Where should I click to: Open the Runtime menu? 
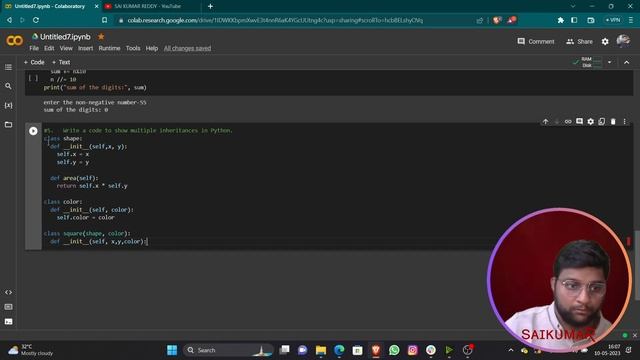[x=109, y=48]
